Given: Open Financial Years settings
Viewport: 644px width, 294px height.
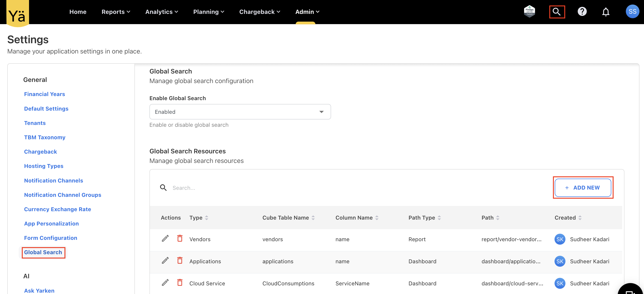Looking at the screenshot, I should click(x=45, y=94).
